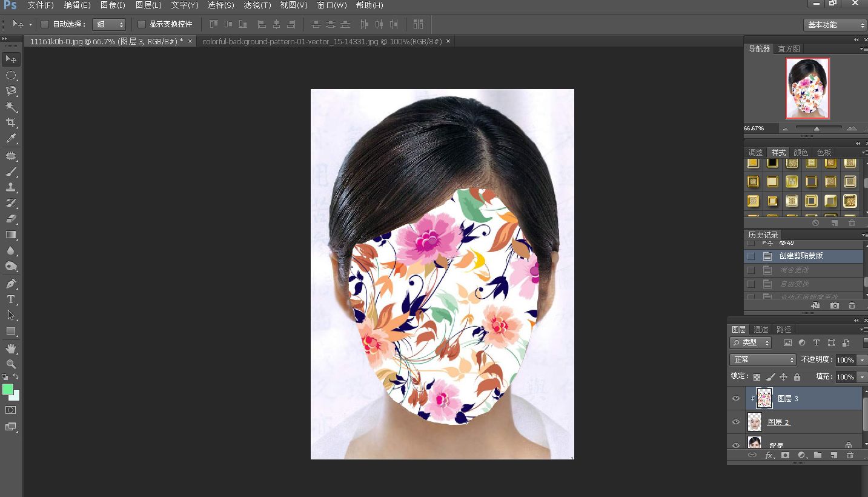Click the foreground green color swatch
This screenshot has width=868, height=497.
pos(8,389)
